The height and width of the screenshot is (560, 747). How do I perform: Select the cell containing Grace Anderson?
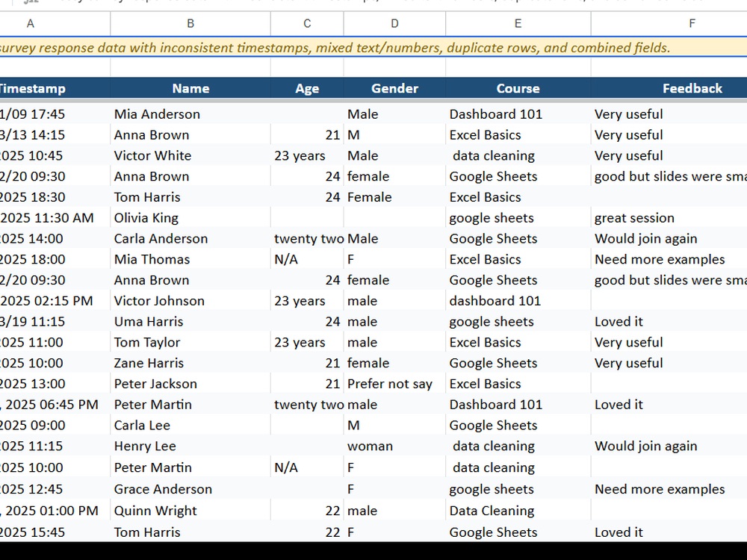190,489
